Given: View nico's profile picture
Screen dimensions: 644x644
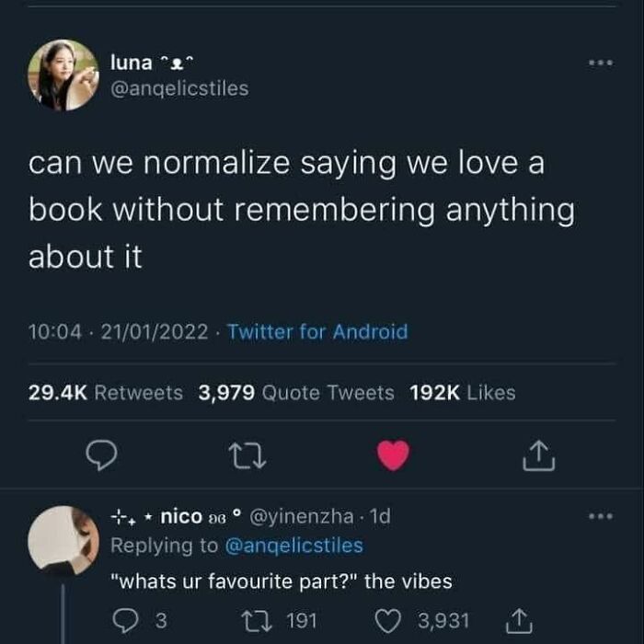Looking at the screenshot, I should [63, 541].
